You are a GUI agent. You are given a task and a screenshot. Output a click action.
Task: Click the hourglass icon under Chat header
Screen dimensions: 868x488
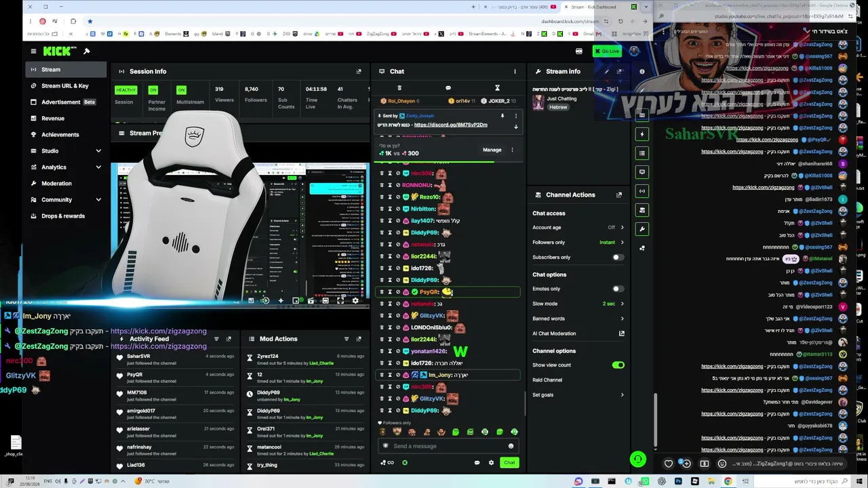point(497,87)
